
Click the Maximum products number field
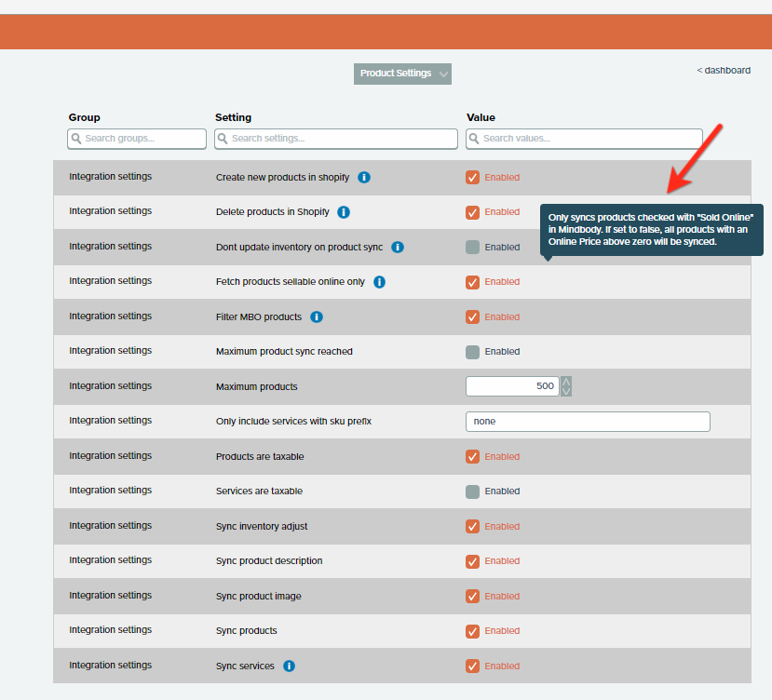pos(511,386)
